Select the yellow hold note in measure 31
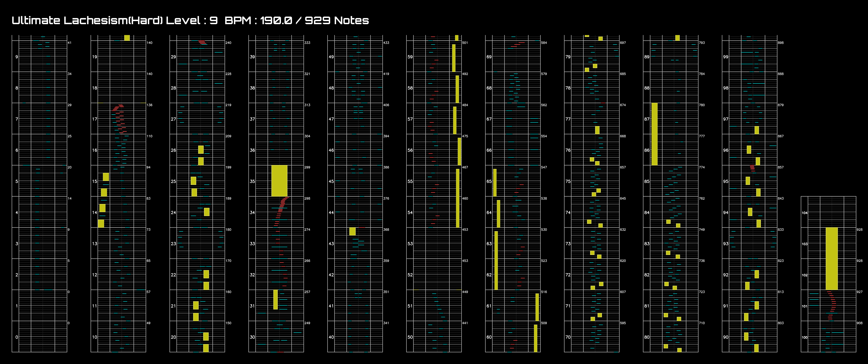Viewport: 868px width, 364px height. point(275,300)
